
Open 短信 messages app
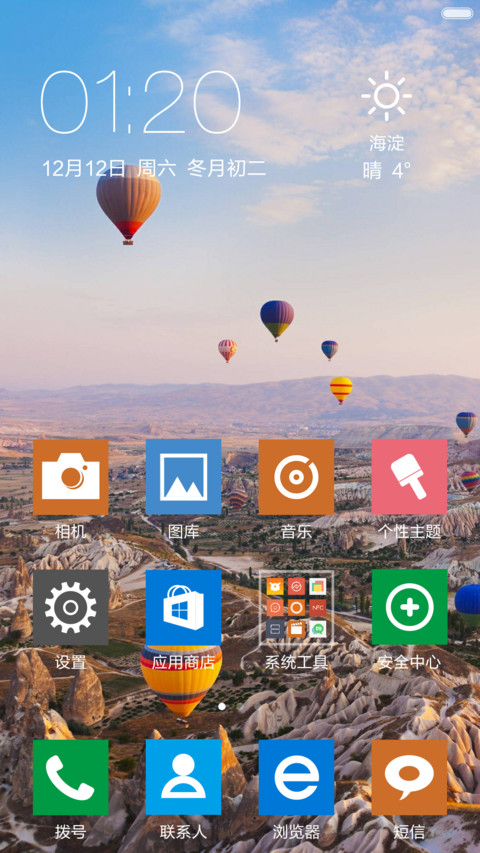click(x=409, y=777)
